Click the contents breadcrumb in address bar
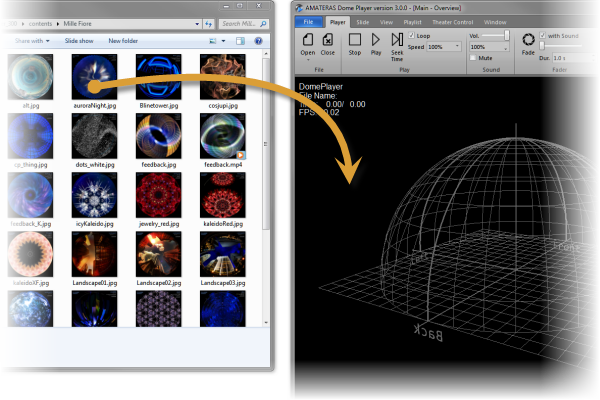600x400 pixels. (40, 24)
